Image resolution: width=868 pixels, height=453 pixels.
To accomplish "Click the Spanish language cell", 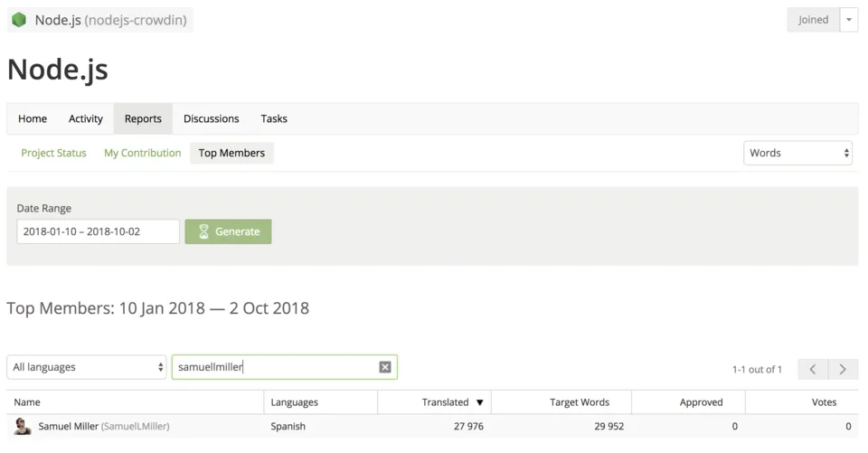I will coord(288,427).
